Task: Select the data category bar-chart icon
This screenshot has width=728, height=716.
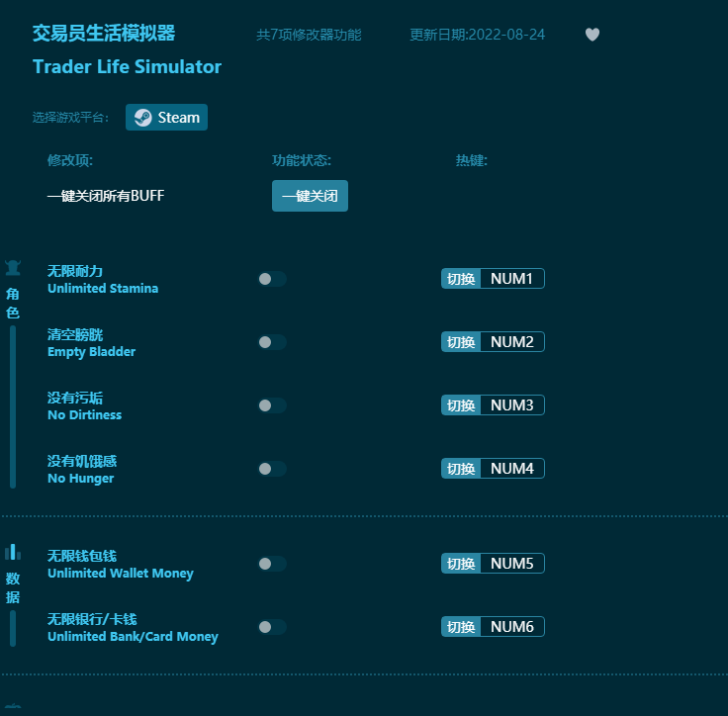Action: point(13,552)
